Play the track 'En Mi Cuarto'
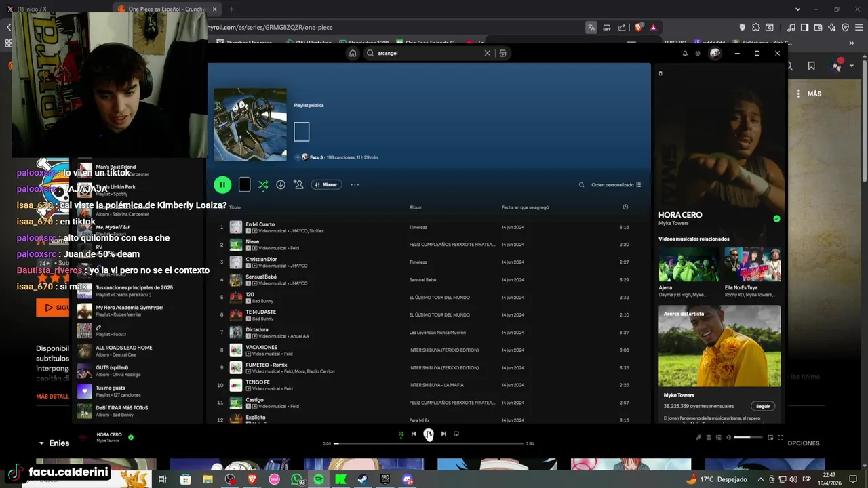Image resolution: width=868 pixels, height=488 pixels. pyautogui.click(x=260, y=224)
